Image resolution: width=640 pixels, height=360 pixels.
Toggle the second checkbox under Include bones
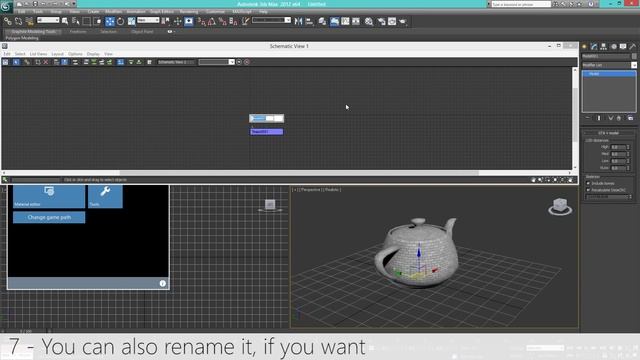click(588, 190)
